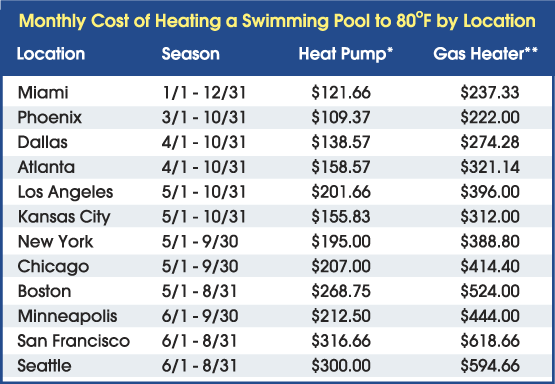Image resolution: width=555 pixels, height=384 pixels.
Task: Click the Heat Pump* column header
Action: pyautogui.click(x=346, y=54)
